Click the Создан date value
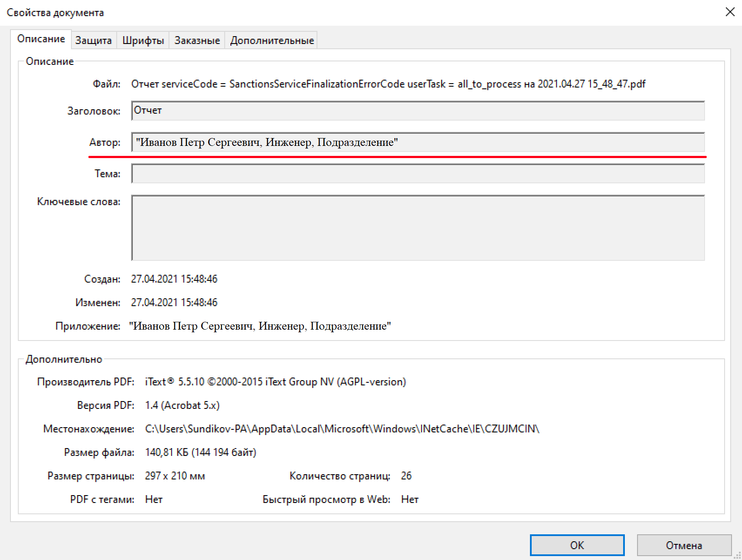Viewport: 742px width, 560px height. (174, 279)
